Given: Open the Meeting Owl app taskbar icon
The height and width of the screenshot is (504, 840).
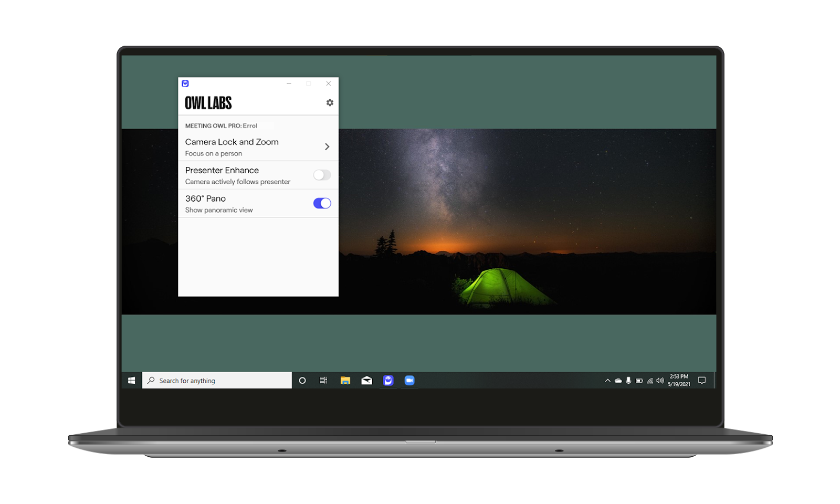Looking at the screenshot, I should tap(388, 381).
